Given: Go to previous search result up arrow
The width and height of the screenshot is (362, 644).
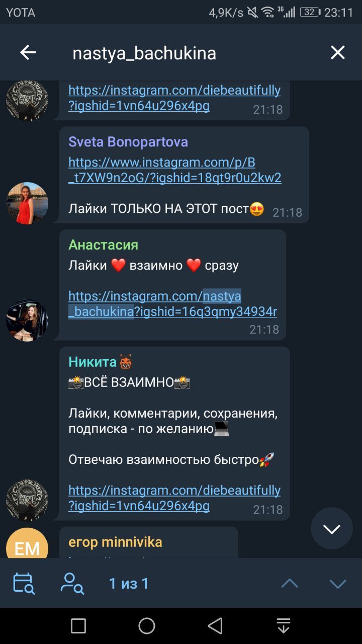Looking at the screenshot, I should [x=290, y=584].
